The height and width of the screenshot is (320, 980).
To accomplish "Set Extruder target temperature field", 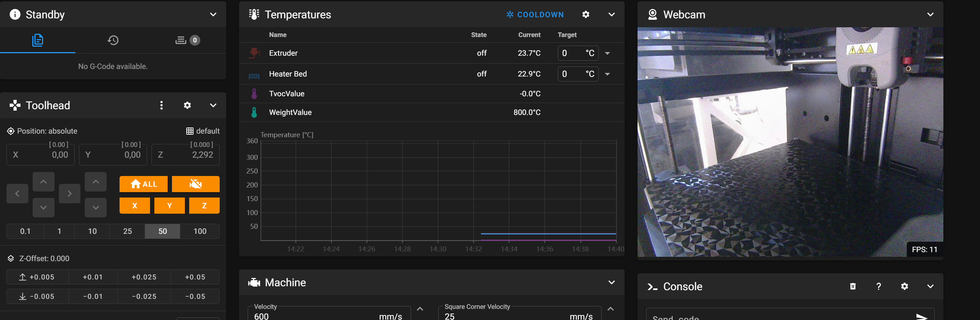I will 578,53.
